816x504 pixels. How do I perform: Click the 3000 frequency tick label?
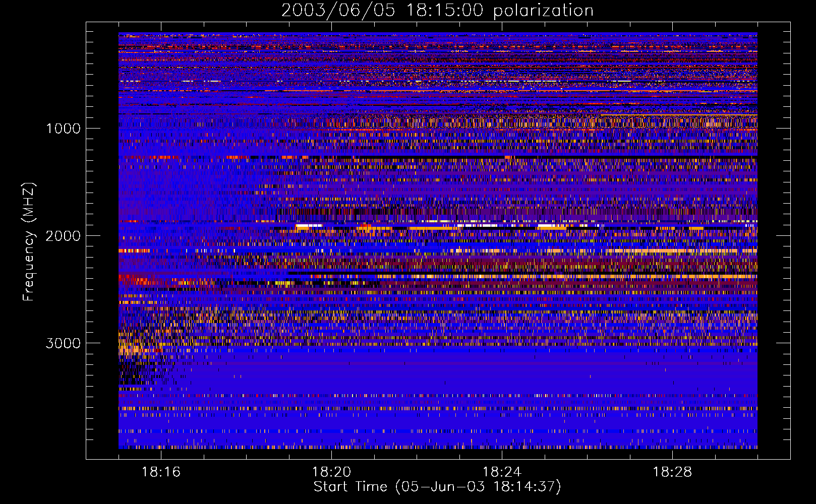pyautogui.click(x=63, y=343)
